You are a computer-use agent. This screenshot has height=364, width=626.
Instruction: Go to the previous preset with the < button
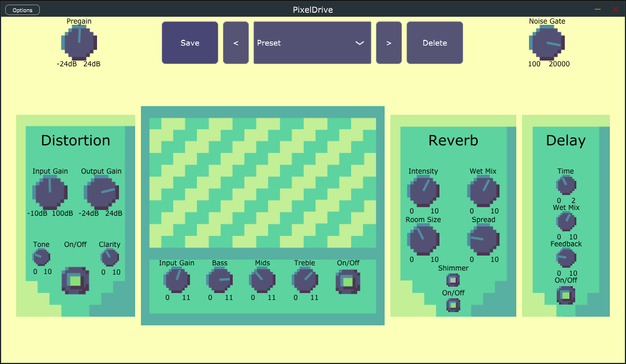tap(236, 43)
